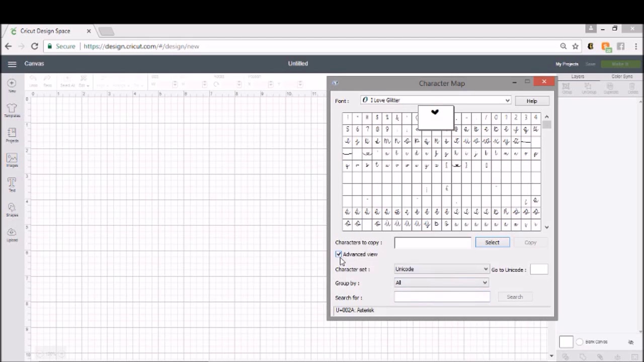
Task: Close the Character Map window
Action: coord(544,81)
